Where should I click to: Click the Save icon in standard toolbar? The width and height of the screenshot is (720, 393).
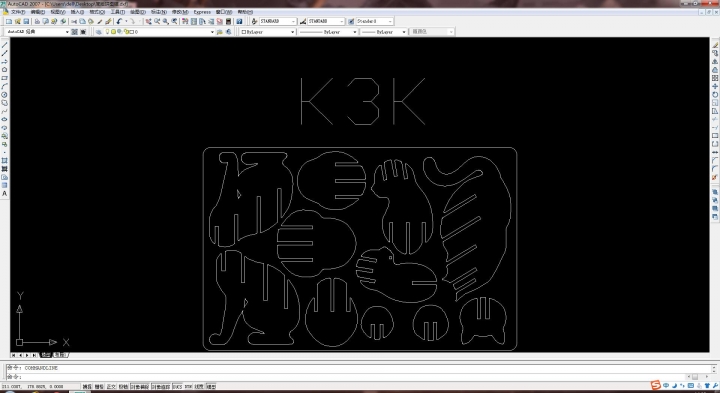[26, 22]
